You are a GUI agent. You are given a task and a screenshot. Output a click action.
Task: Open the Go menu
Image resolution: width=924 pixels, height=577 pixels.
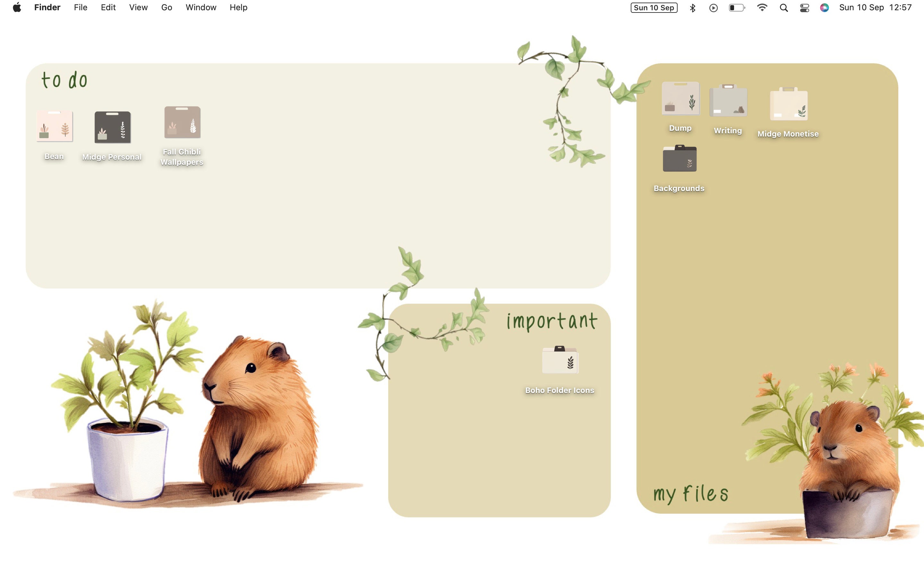click(166, 7)
